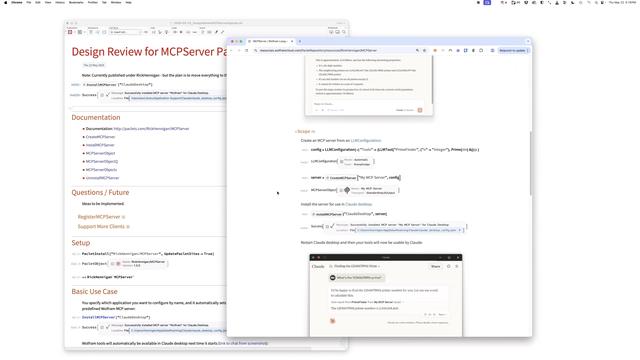Click the bookmark star in address bar

tap(424, 51)
